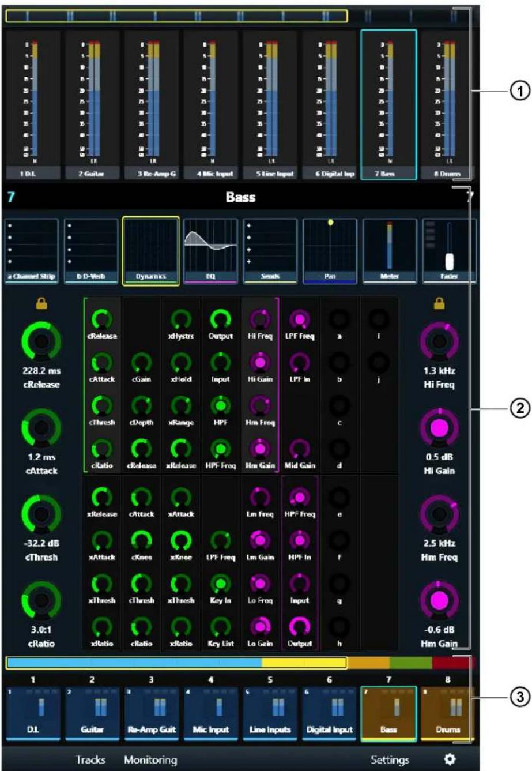532x771 pixels.
Task: Open the Fader function tile
Action: coord(449,251)
